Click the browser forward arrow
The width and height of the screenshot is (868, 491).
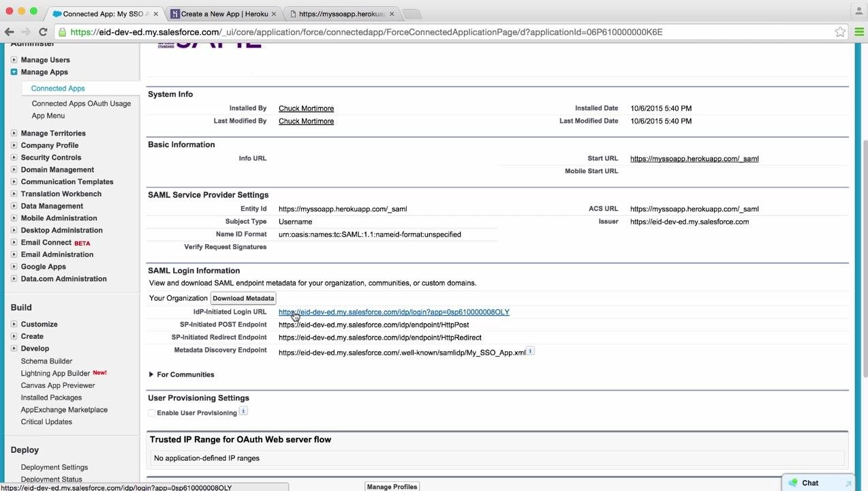(26, 32)
